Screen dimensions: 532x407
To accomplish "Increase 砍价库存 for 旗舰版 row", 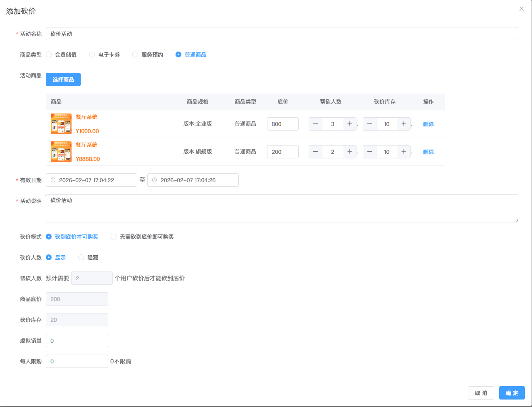I will pyautogui.click(x=403, y=152).
